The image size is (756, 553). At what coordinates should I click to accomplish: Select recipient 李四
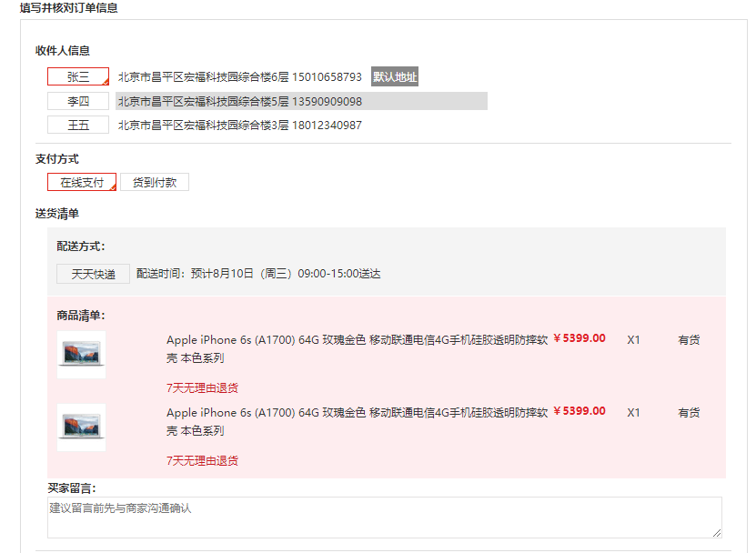78,101
